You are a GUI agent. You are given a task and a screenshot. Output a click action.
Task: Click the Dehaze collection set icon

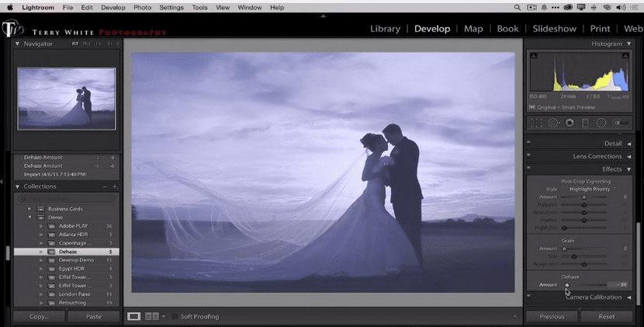point(51,252)
